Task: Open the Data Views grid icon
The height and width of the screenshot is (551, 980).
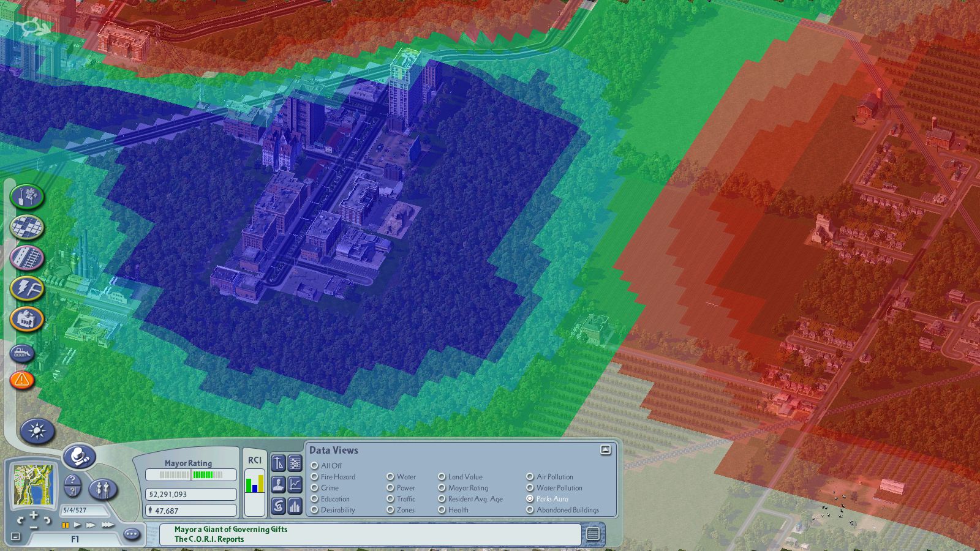Action: [295, 463]
